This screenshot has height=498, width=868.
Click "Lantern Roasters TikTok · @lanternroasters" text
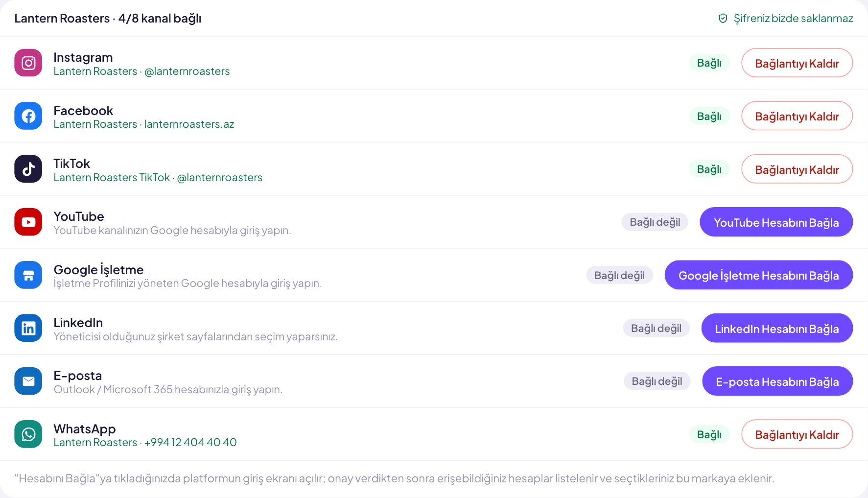click(158, 177)
